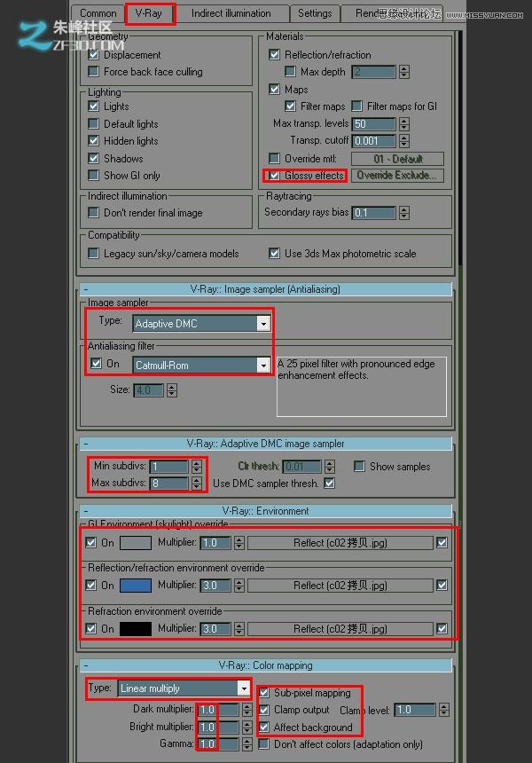Adjust GI Environment Multiplier spinner
The height and width of the screenshot is (763, 532).
tap(239, 543)
